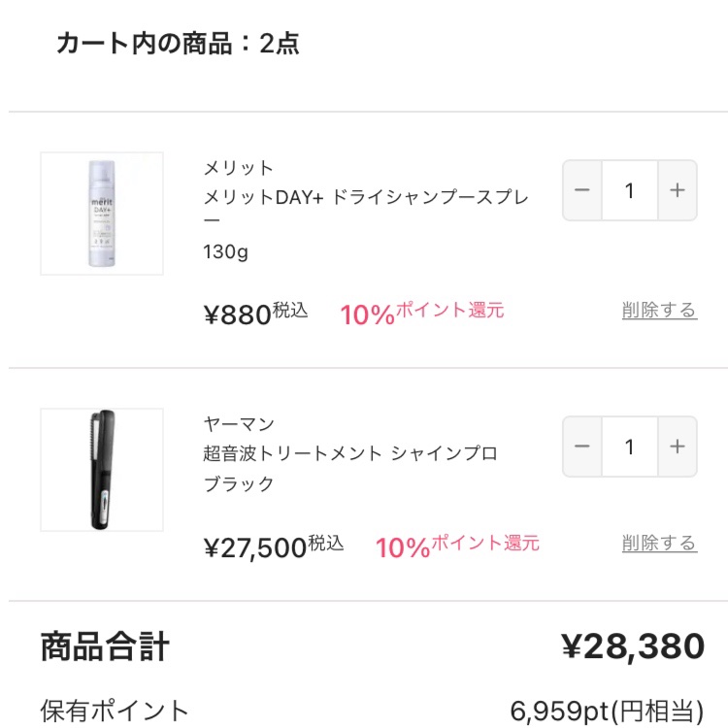
Task: Click the ¥880 税込 price
Action: 255,314
